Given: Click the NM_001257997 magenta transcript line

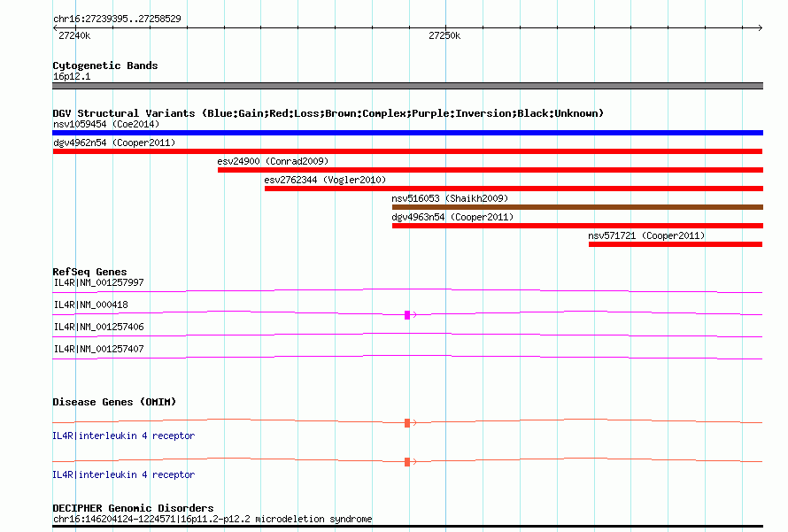Looking at the screenshot, I should (407, 290).
